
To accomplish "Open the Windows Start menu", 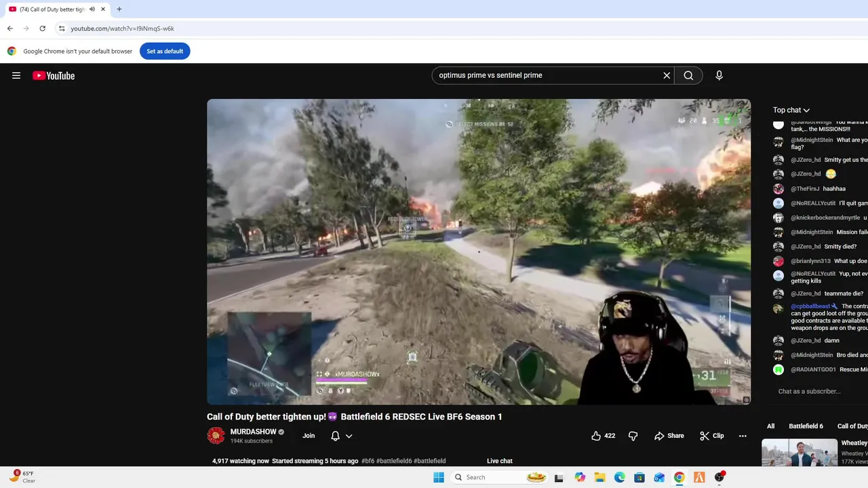I will pyautogui.click(x=439, y=477).
